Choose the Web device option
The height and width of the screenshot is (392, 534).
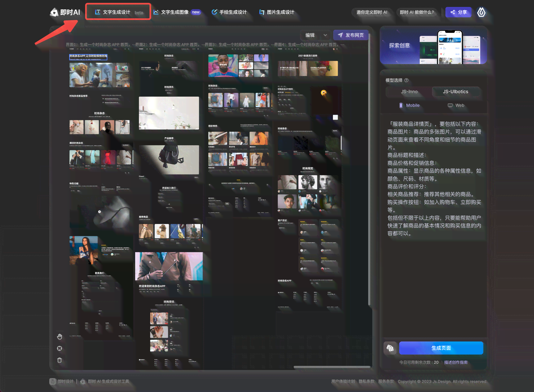click(456, 105)
